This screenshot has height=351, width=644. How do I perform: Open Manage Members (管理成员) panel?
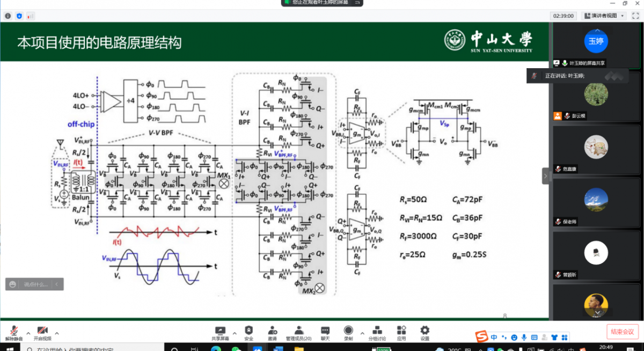click(298, 333)
